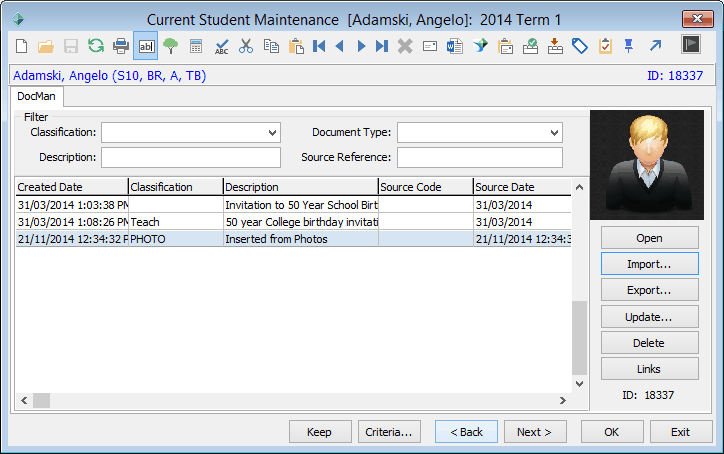This screenshot has width=724, height=454.
Task: Click the blue-green bird toolbar icon
Action: (480, 46)
